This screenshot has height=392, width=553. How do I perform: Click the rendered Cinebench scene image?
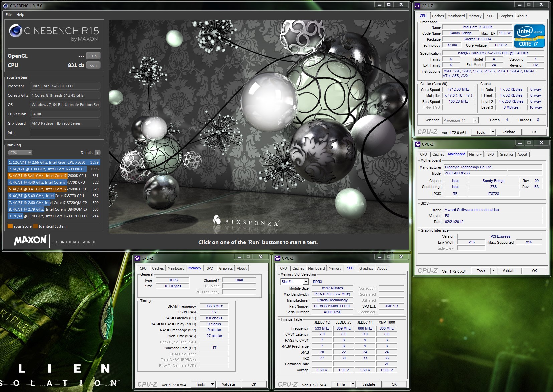tap(258, 126)
